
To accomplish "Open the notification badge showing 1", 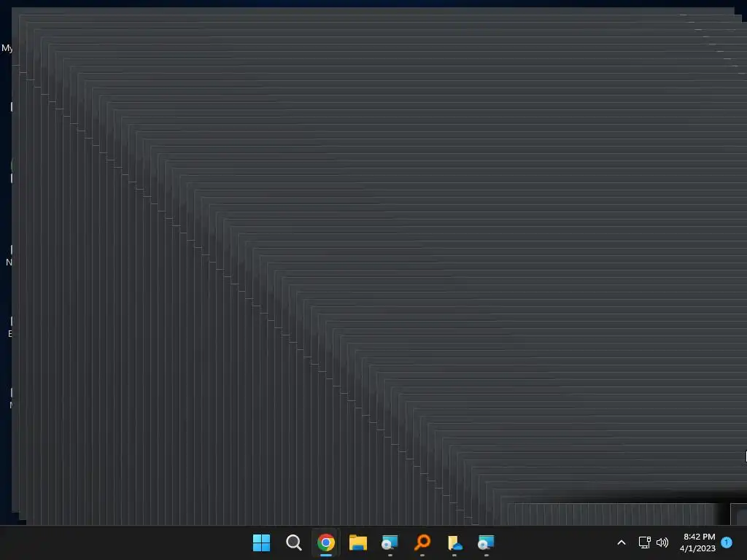I will click(x=727, y=542).
